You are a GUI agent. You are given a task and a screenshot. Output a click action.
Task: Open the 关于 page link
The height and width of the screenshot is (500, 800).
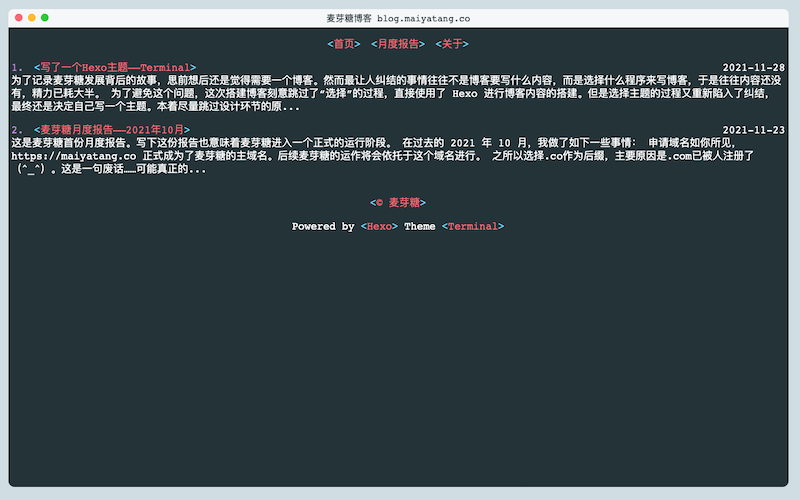pos(452,44)
